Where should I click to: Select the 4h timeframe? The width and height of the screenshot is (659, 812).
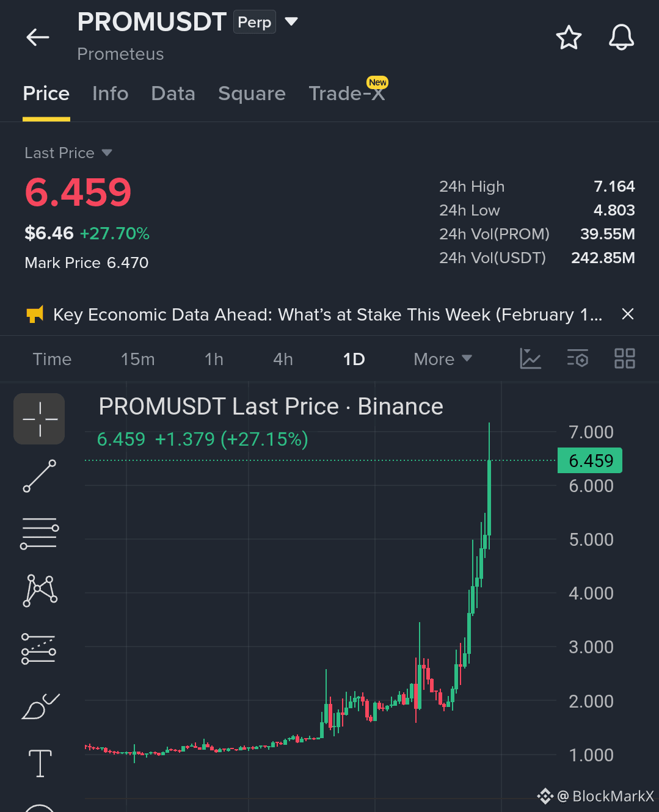(283, 359)
